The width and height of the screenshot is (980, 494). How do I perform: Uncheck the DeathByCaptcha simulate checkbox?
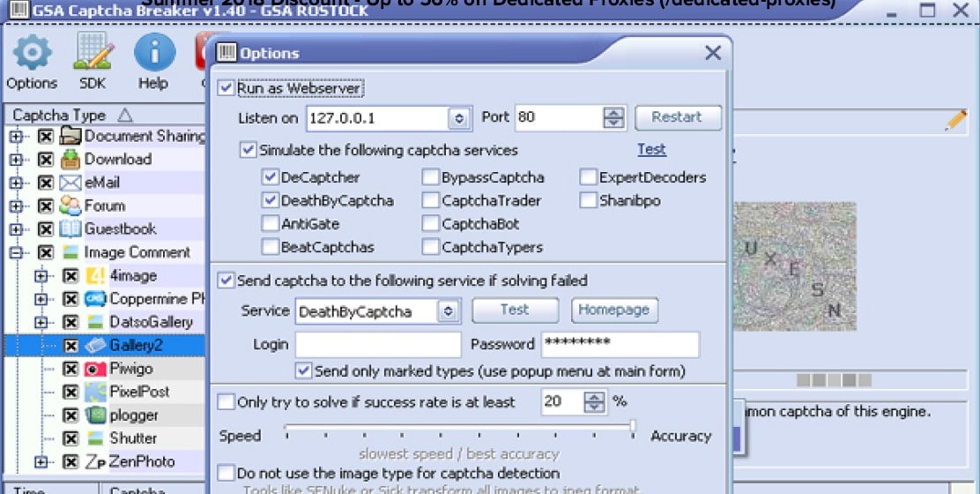[270, 201]
